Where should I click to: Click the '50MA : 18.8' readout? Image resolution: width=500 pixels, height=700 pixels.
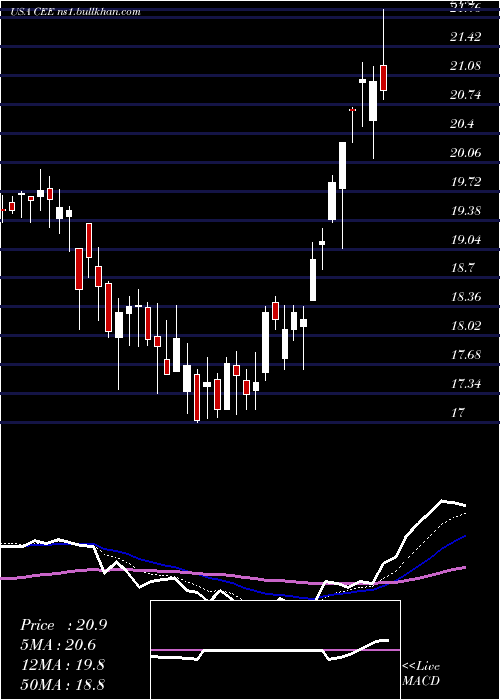pyautogui.click(x=62, y=685)
